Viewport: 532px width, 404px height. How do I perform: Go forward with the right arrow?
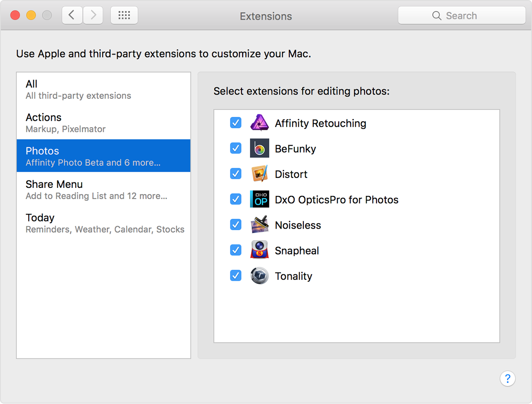93,15
